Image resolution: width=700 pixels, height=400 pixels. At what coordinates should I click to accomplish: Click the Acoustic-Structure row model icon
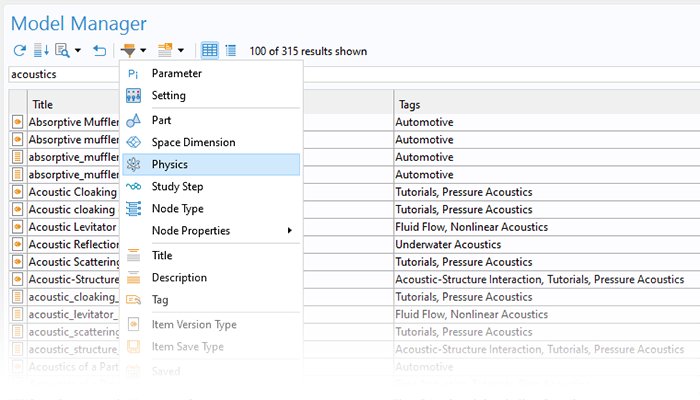[x=17, y=279]
